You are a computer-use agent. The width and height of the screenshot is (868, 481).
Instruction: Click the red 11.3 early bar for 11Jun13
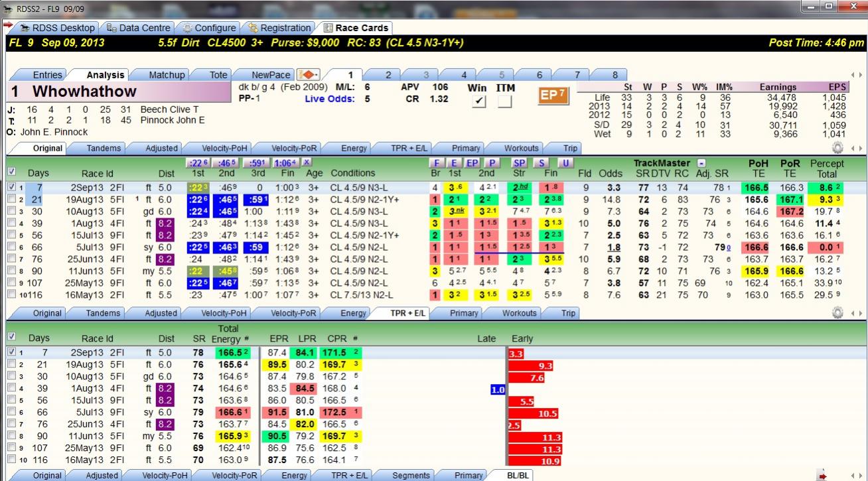point(534,437)
